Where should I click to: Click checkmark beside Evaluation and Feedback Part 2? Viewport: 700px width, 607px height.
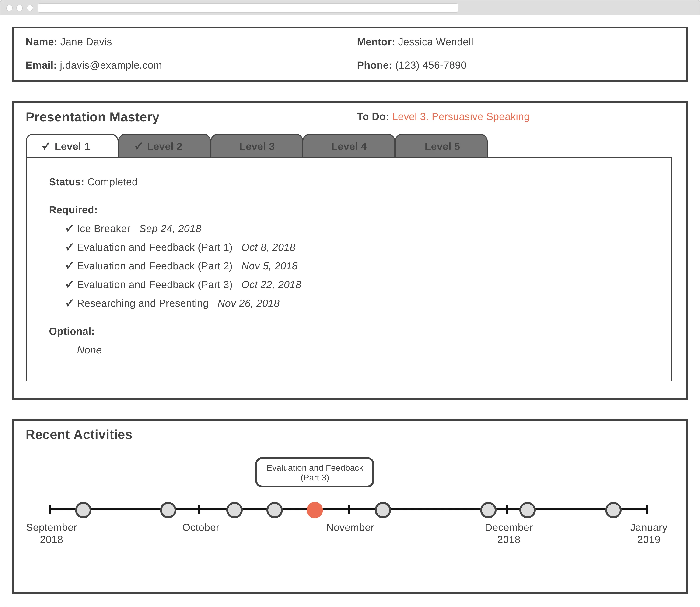[x=69, y=266]
